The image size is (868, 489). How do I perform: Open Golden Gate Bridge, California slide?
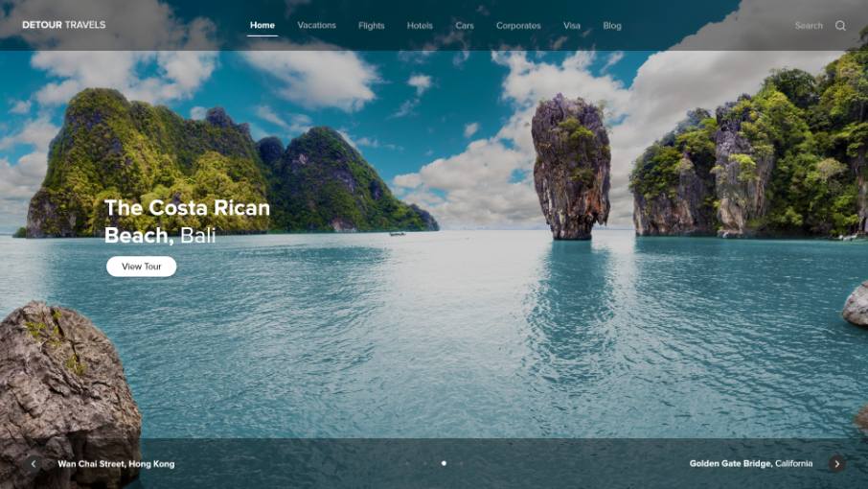click(x=751, y=463)
